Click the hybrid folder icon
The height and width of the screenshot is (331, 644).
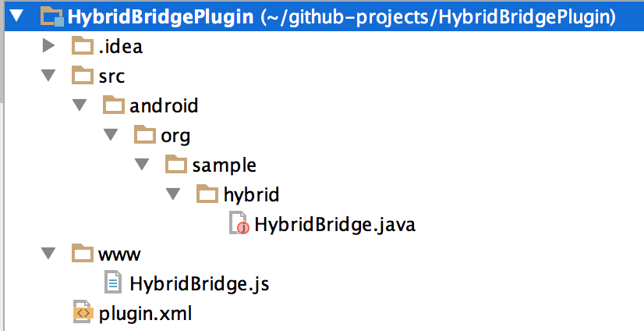pos(207,194)
